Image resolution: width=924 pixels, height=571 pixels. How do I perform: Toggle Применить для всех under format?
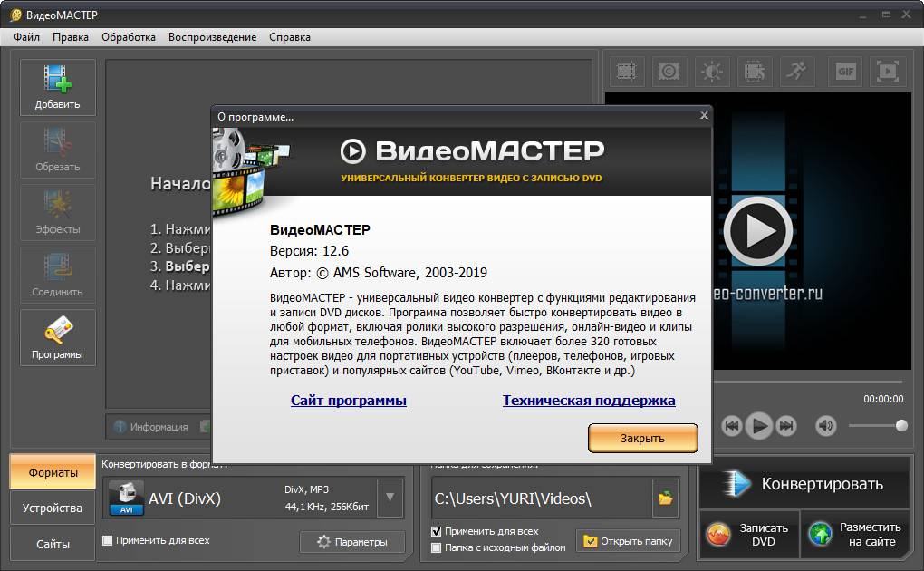click(107, 540)
